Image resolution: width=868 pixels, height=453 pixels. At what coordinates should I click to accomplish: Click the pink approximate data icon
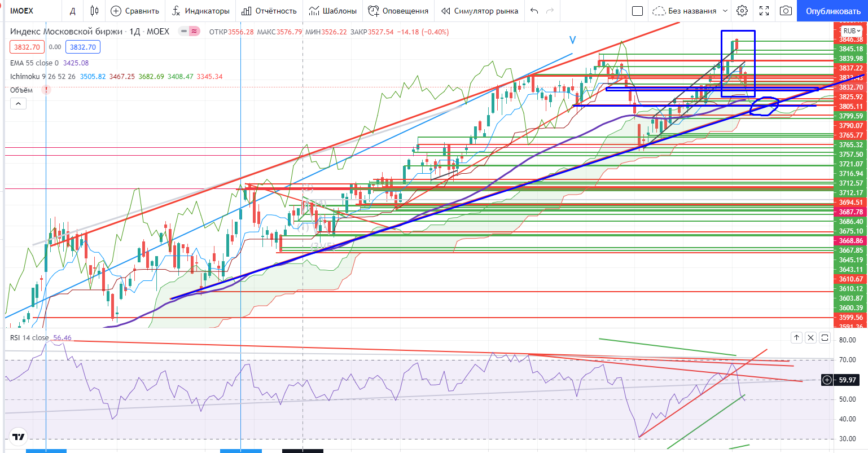[194, 32]
